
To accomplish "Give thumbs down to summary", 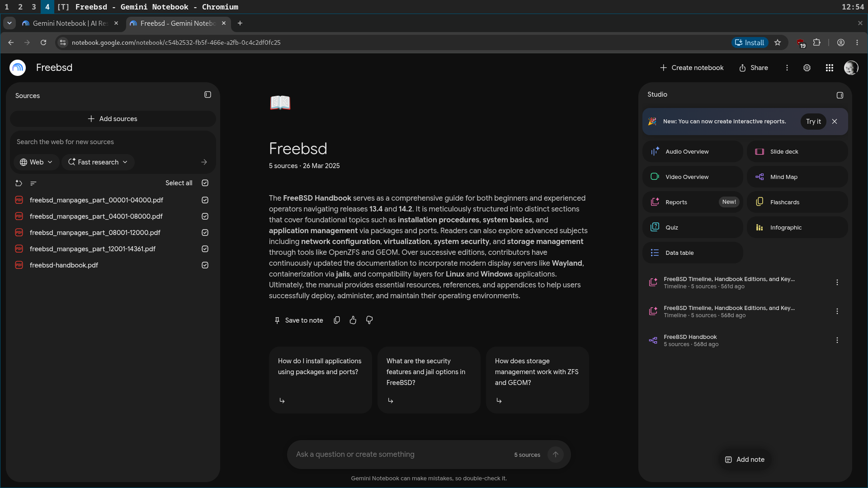I will tap(369, 320).
